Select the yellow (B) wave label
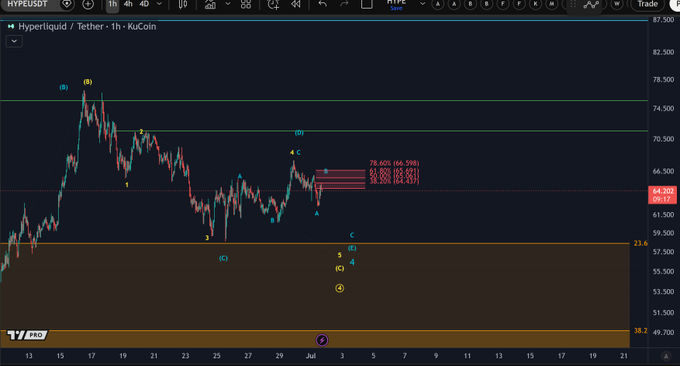The width and height of the screenshot is (680, 366). (x=88, y=82)
